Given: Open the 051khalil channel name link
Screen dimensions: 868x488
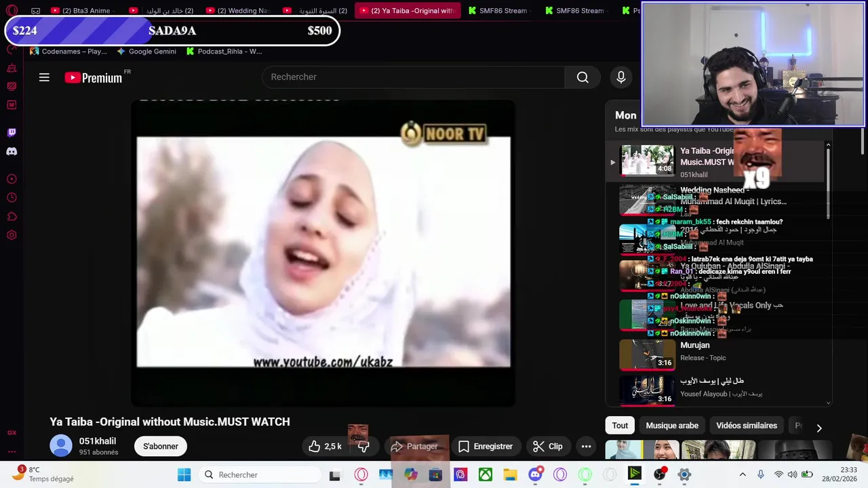Looking at the screenshot, I should [98, 441].
